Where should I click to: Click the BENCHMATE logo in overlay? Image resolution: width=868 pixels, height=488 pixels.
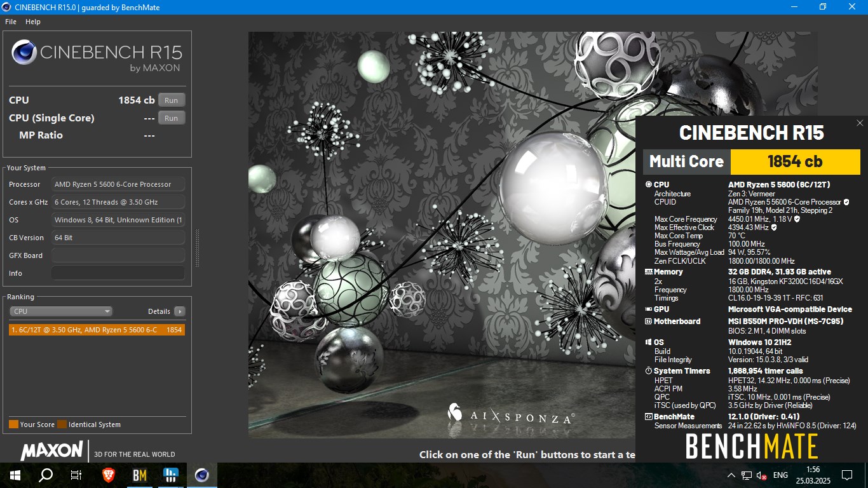click(x=752, y=447)
